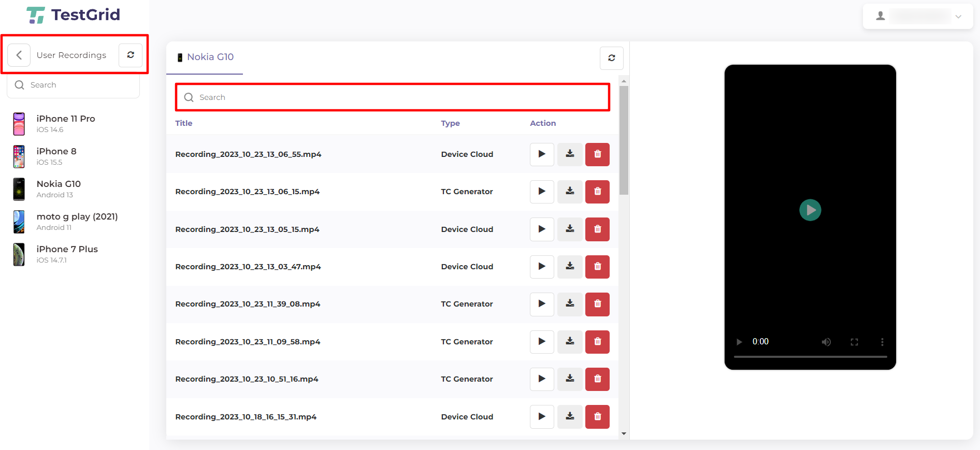980x450 pixels.
Task: Play Recording_2023_10_23_11_09_58.mp4
Action: [542, 342]
